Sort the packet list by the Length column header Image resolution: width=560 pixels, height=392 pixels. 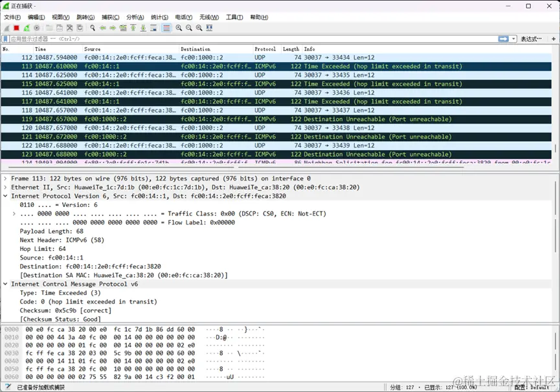pyautogui.click(x=292, y=49)
